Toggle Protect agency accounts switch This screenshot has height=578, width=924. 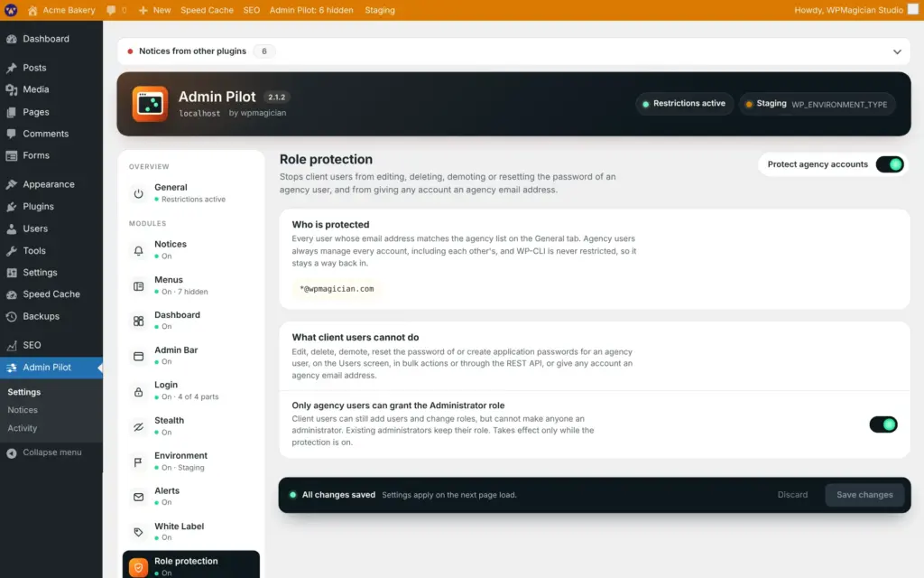point(889,164)
